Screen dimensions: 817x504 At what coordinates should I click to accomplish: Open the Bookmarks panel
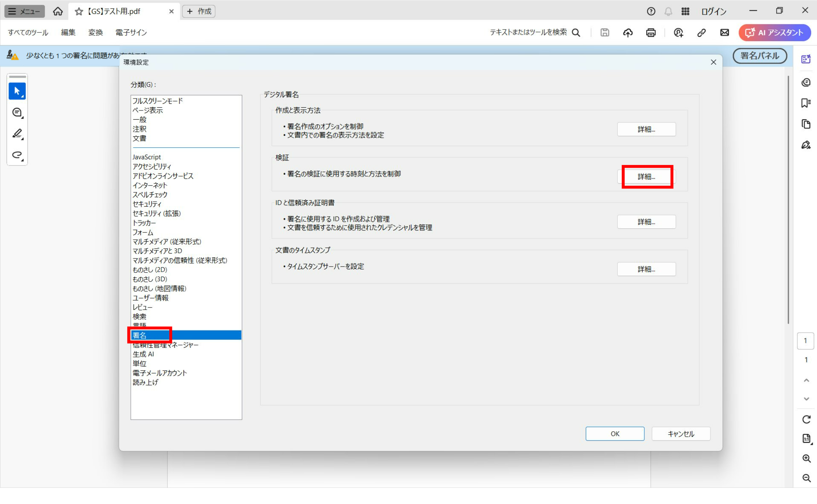coord(806,104)
